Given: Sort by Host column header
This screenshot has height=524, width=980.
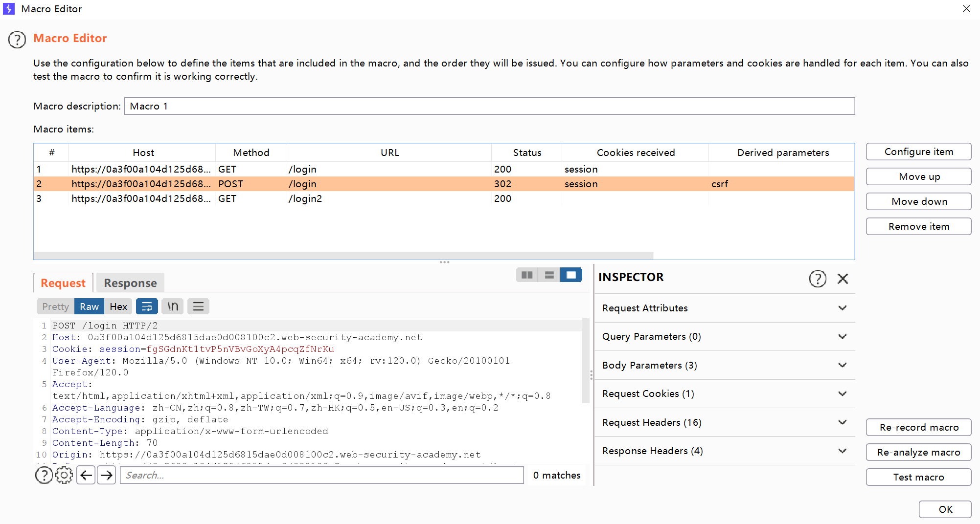Looking at the screenshot, I should (142, 153).
